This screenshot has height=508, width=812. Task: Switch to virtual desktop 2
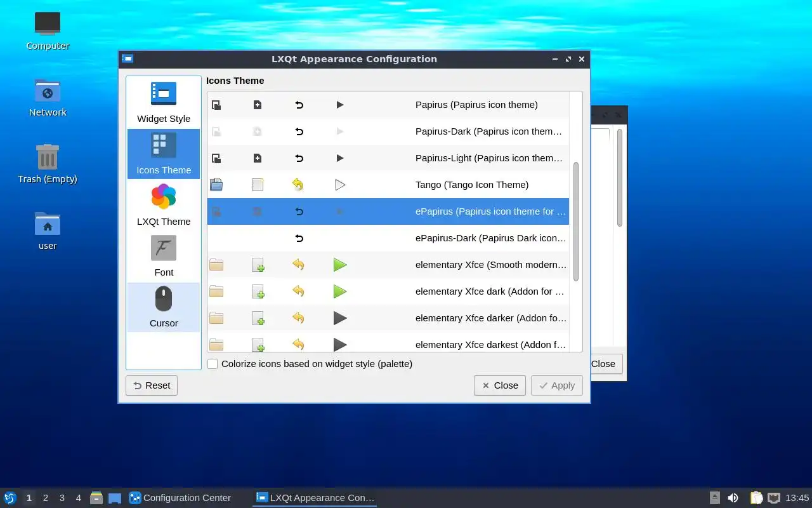pos(46,498)
